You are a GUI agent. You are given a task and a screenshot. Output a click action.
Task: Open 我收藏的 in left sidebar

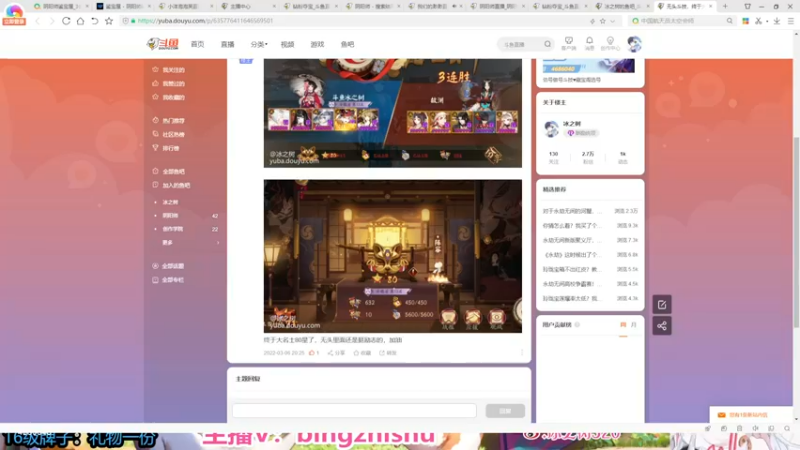[x=173, y=97]
